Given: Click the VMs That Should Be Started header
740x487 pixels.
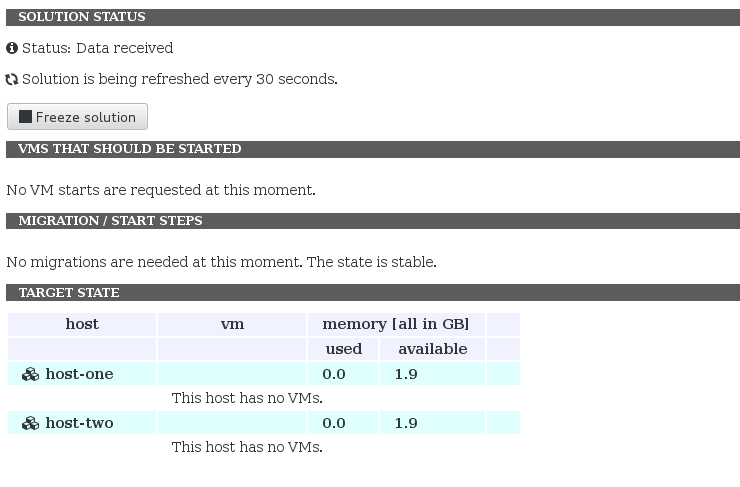Looking at the screenshot, I should [130, 149].
